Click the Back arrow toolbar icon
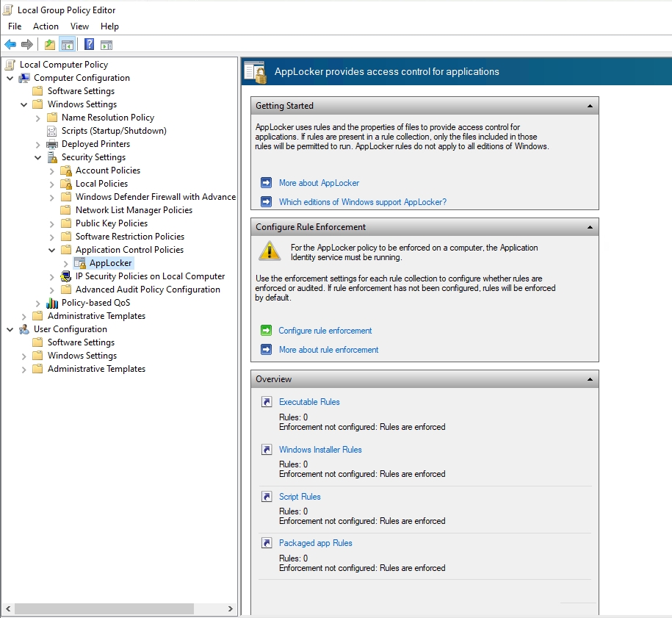This screenshot has width=672, height=618. click(x=10, y=45)
